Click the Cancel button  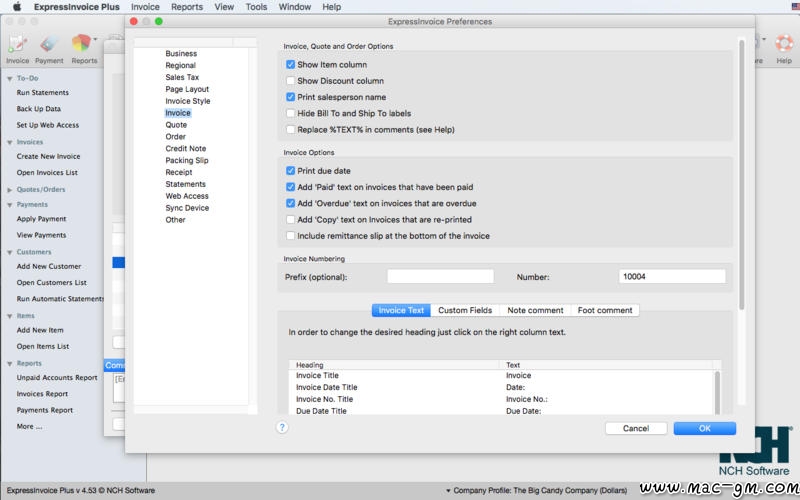coord(636,429)
